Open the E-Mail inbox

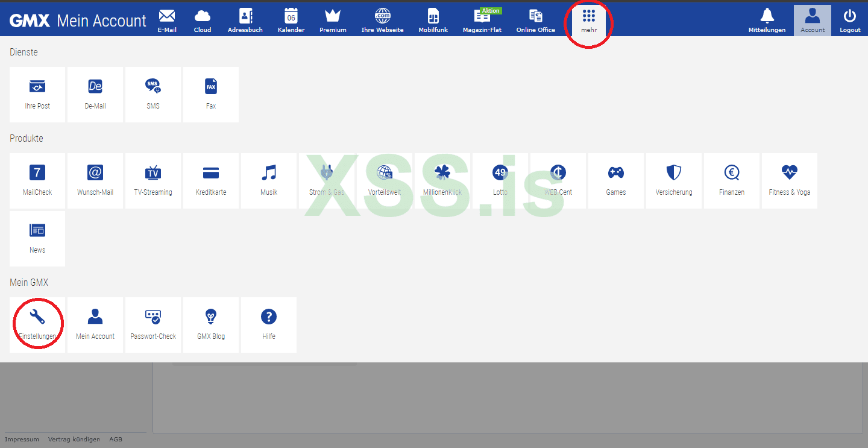[x=167, y=21]
